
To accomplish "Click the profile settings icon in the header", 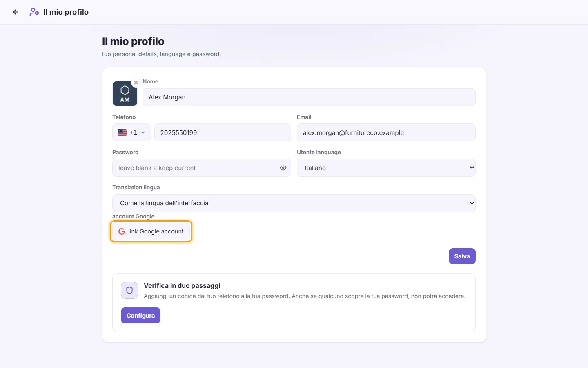I will [34, 12].
